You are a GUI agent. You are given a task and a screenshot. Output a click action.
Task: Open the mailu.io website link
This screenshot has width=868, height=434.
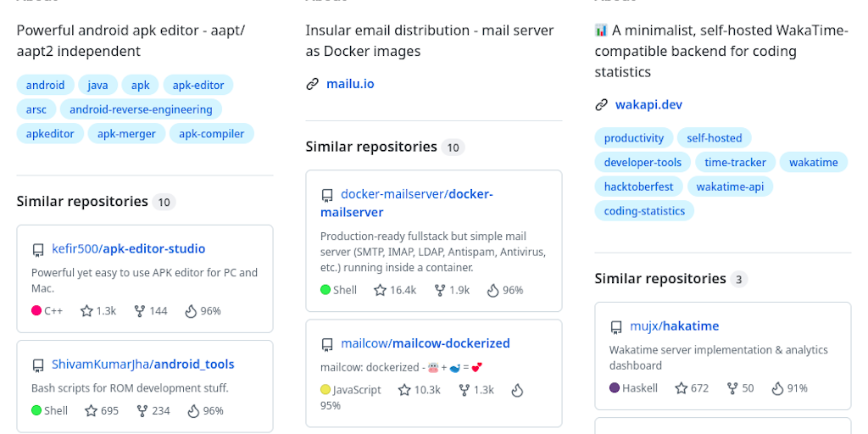point(350,84)
